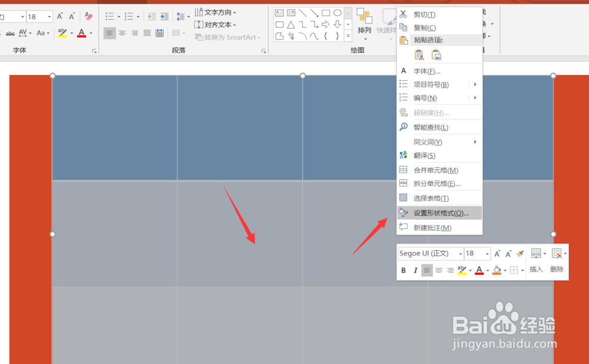Toggle Italic in mini toolbar
Screen dimensions: 589x364
tap(415, 270)
